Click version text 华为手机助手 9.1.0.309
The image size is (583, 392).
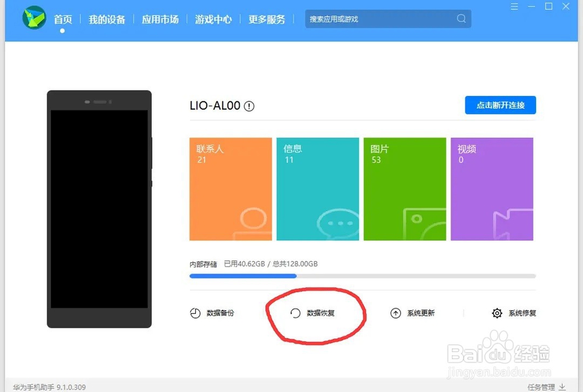(49, 387)
